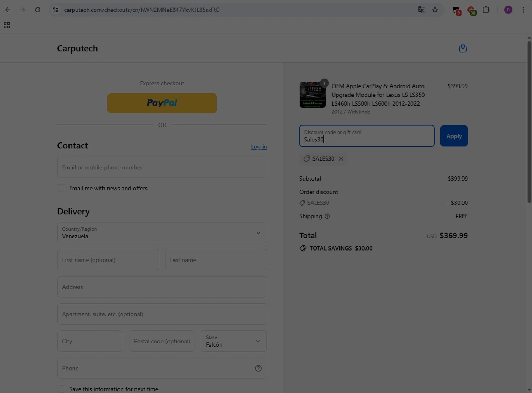Click the browser address bar URL

click(142, 10)
